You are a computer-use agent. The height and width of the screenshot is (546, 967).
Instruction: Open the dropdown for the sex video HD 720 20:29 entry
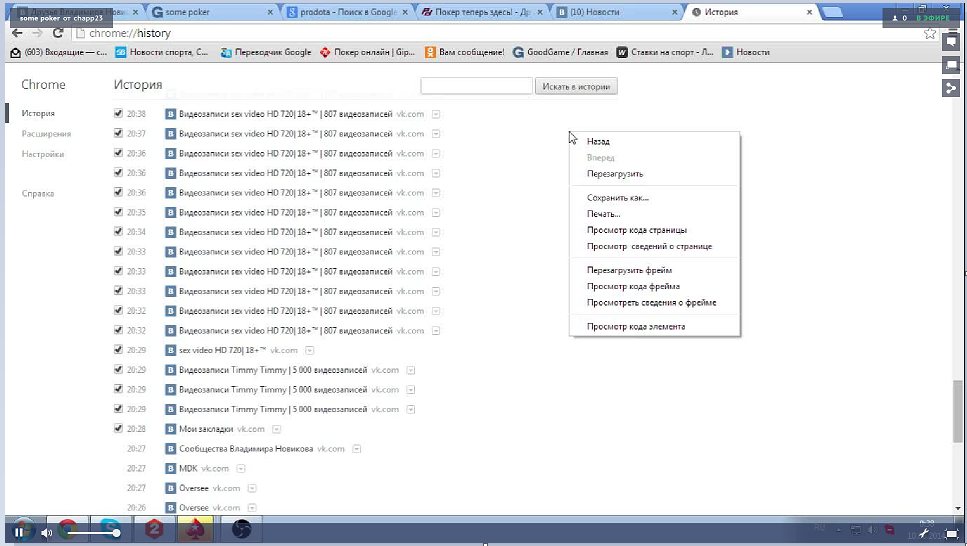310,350
